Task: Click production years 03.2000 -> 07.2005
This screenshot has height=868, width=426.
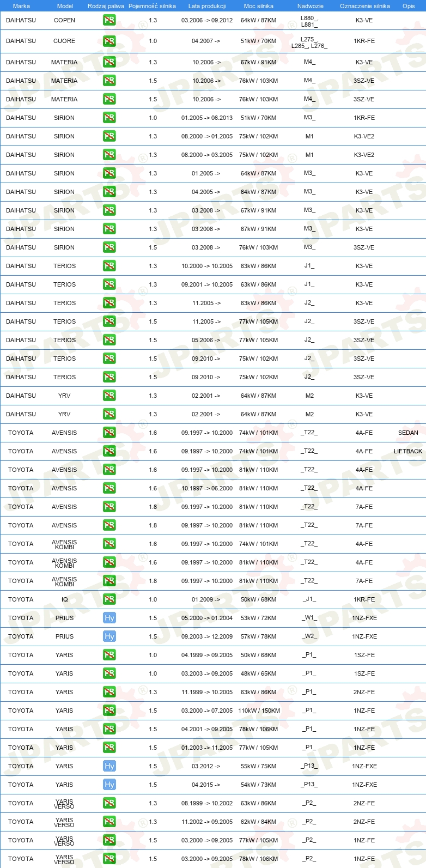Action: click(x=207, y=711)
